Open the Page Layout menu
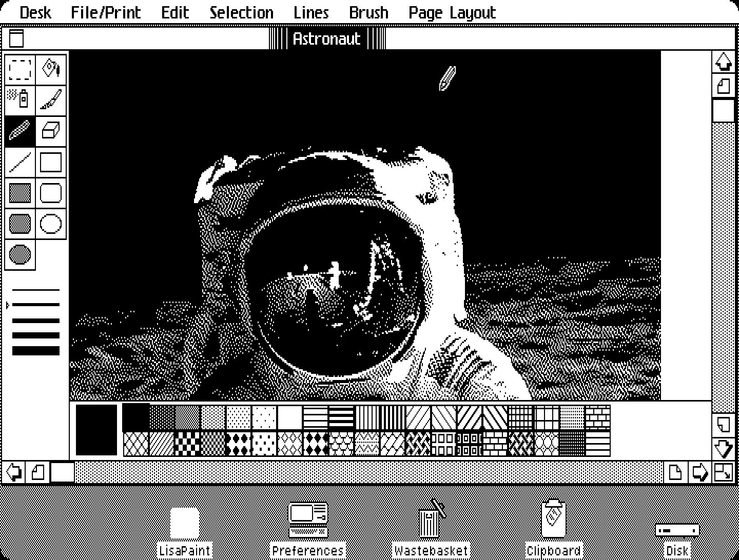This screenshot has height=560, width=739. (x=452, y=12)
